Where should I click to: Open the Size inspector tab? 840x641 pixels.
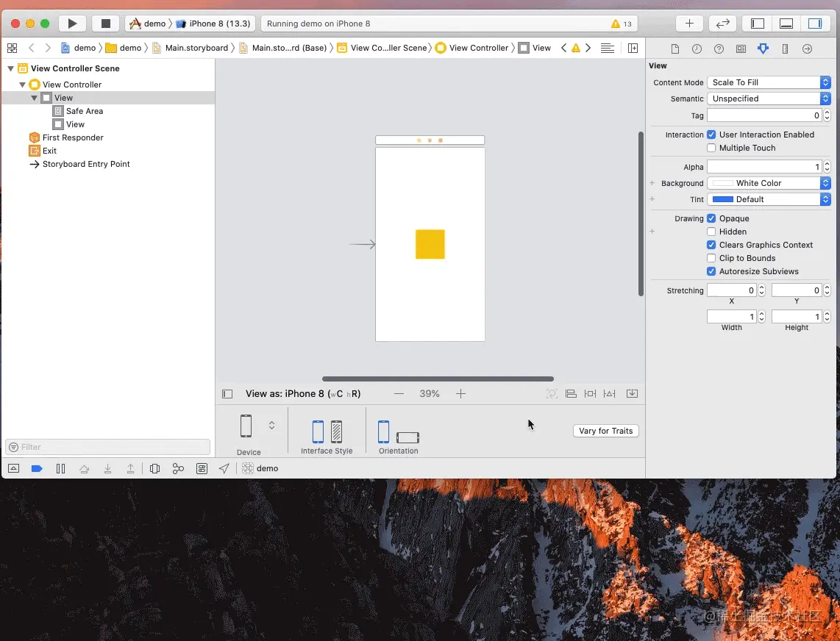point(785,49)
